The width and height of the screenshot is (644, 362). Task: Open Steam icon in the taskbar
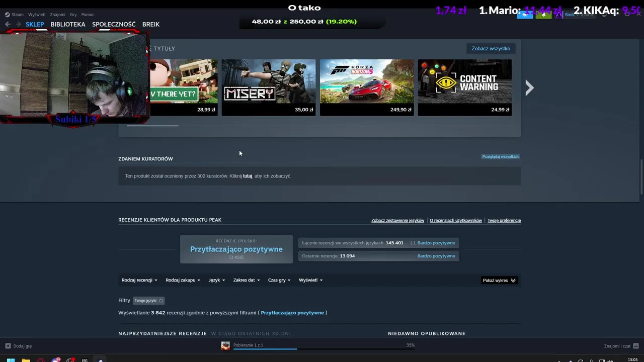pos(101,360)
